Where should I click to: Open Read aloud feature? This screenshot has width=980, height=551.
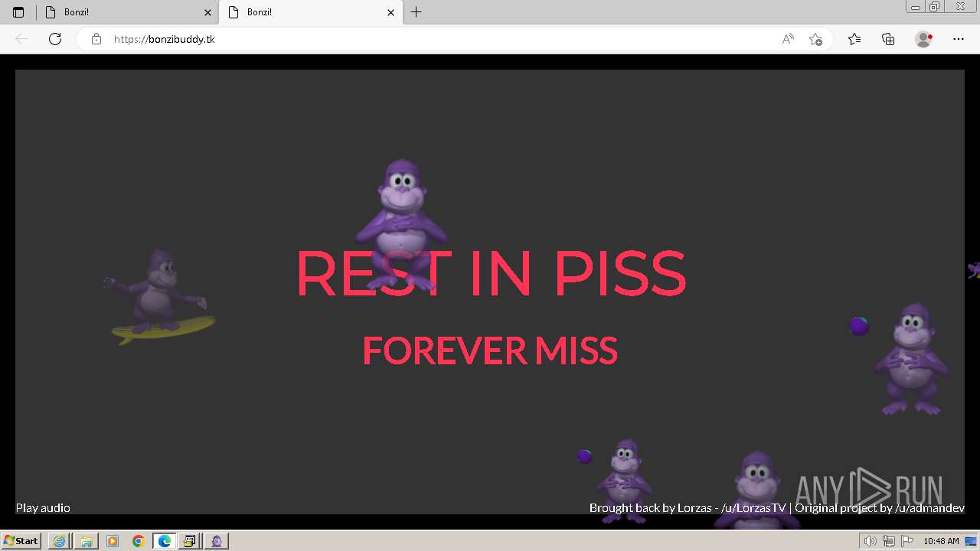788,39
